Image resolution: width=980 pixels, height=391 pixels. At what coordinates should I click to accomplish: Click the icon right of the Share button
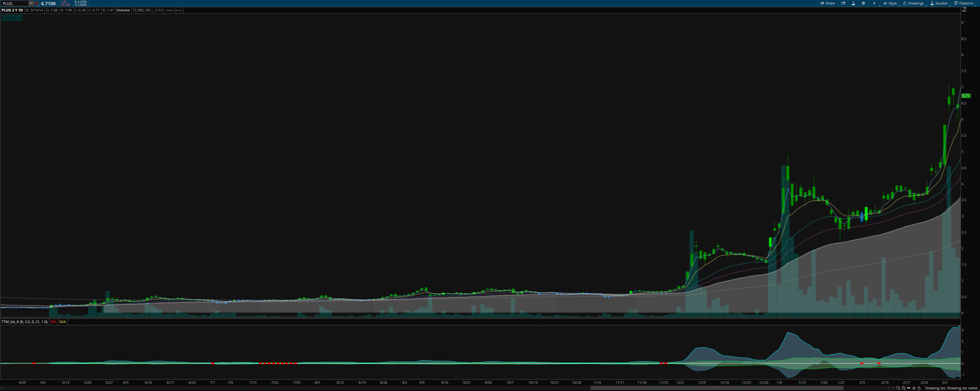click(x=843, y=3)
